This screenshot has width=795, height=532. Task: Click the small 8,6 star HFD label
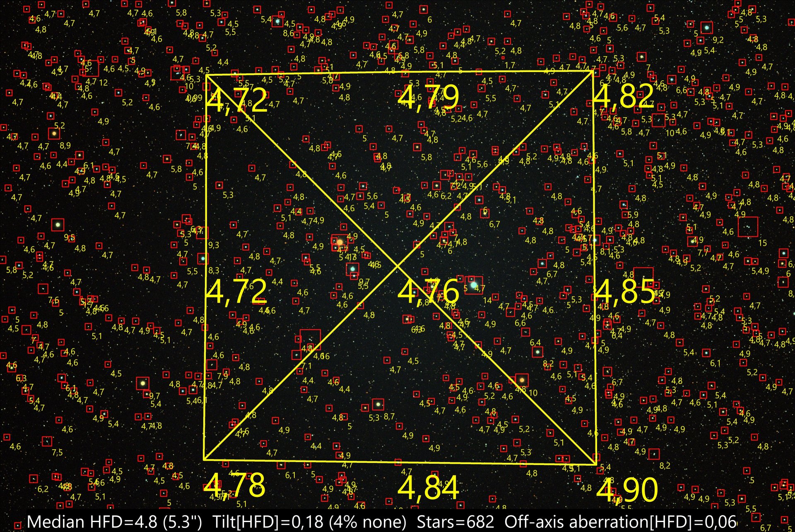pos(289,33)
